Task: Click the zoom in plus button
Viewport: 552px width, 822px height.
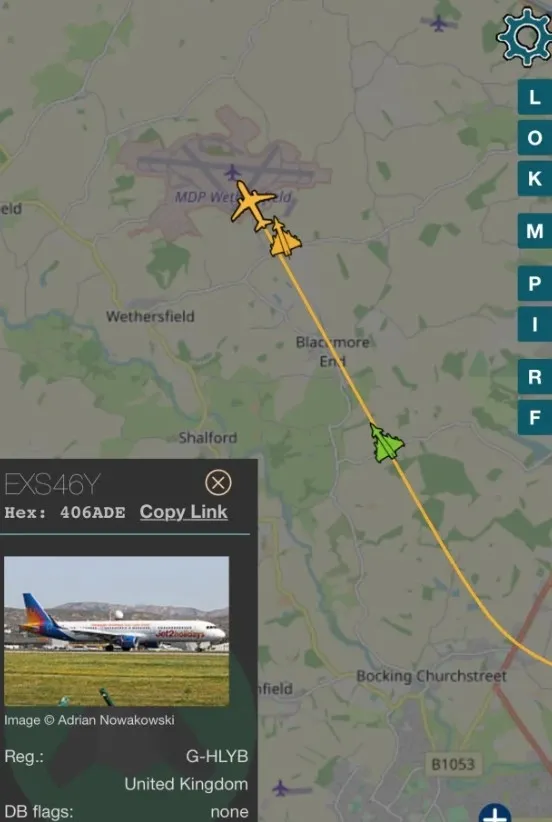Action: pos(494,813)
